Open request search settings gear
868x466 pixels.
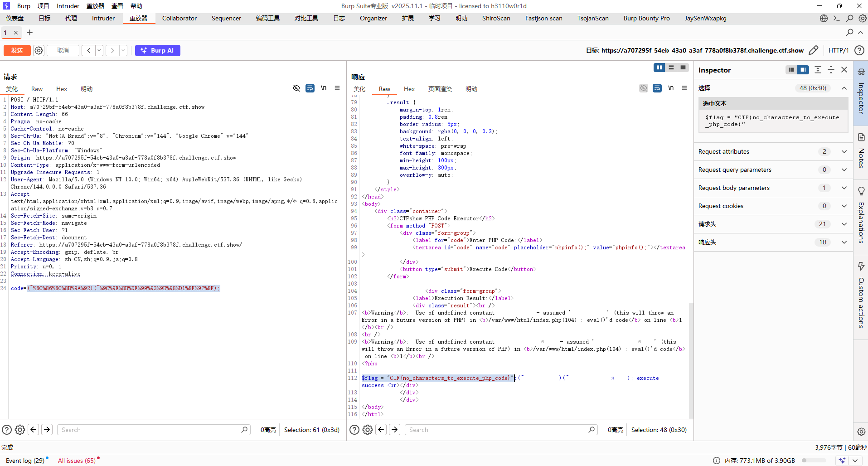pyautogui.click(x=20, y=430)
